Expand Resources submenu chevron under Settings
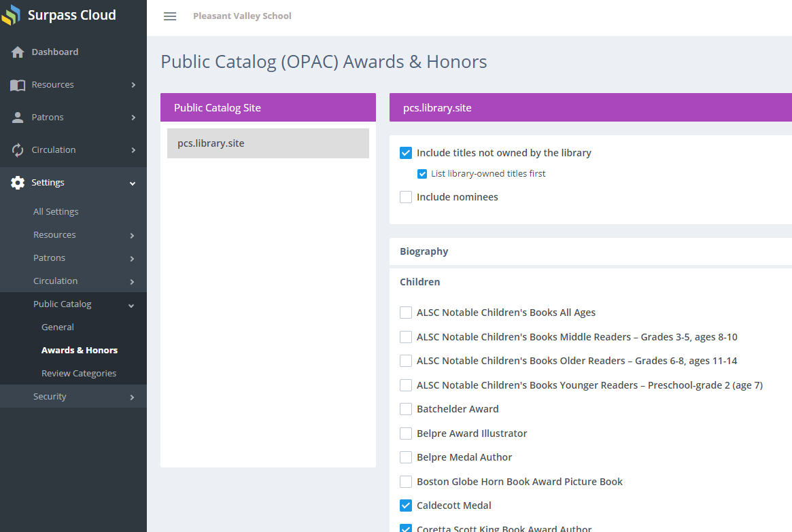 pyautogui.click(x=132, y=236)
